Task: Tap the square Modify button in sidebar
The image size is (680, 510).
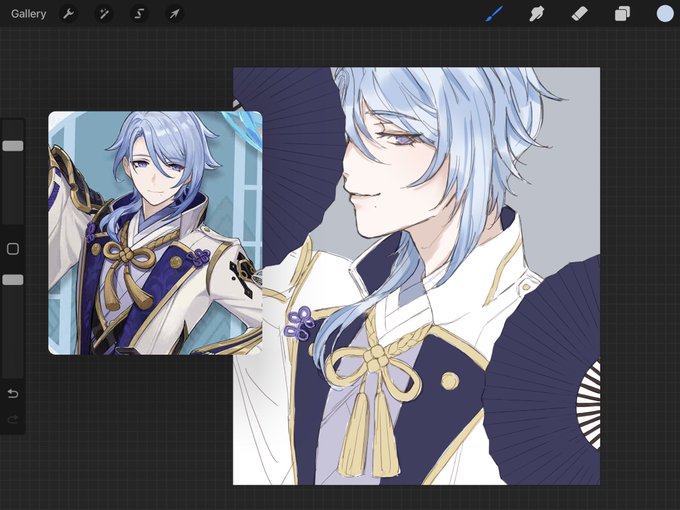Action: pos(13,248)
